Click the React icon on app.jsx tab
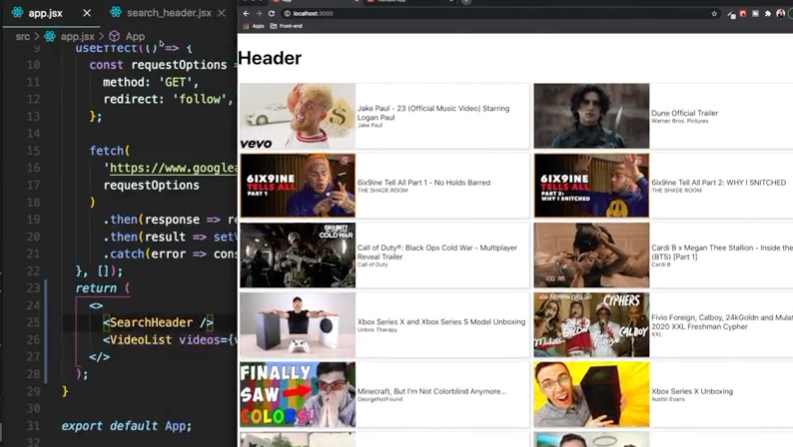 (17, 13)
